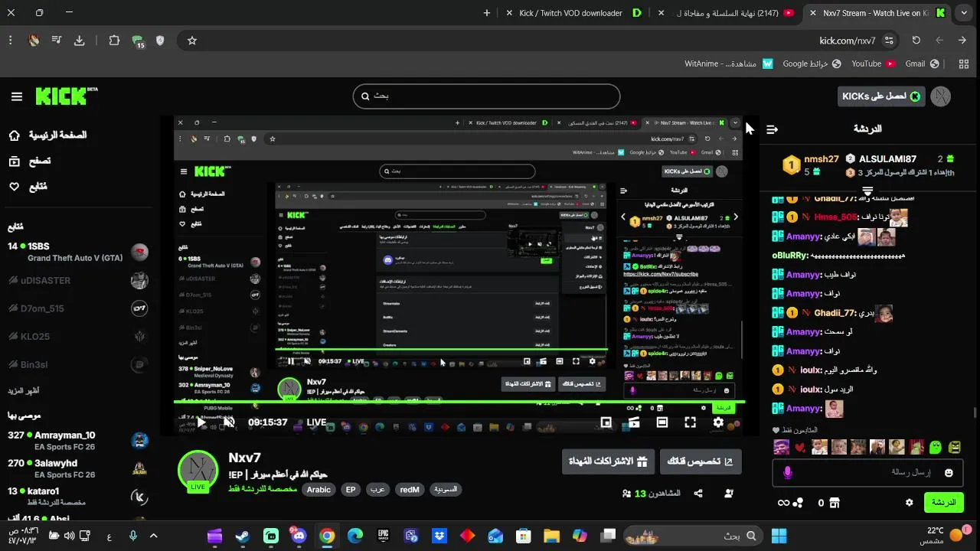Open Amrayman_10 recommended channel
980x551 pixels.
(77, 441)
